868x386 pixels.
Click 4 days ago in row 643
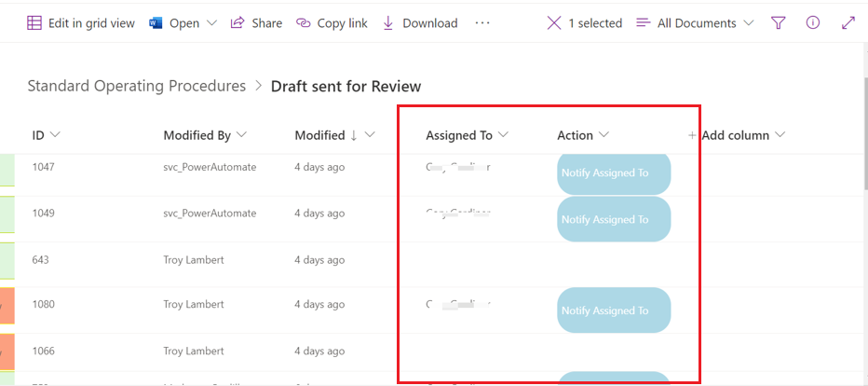coord(319,260)
